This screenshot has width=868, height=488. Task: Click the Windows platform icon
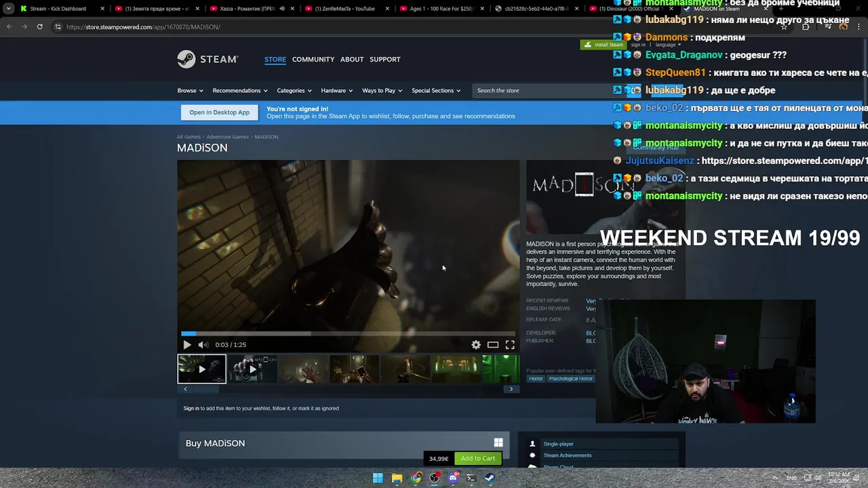click(x=498, y=443)
